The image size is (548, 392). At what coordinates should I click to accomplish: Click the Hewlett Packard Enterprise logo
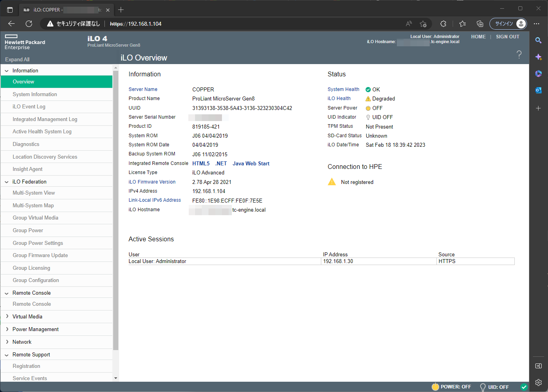[25, 42]
